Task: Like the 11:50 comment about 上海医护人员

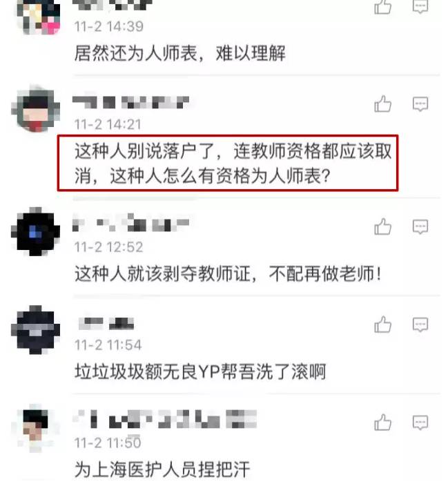Action: [383, 423]
